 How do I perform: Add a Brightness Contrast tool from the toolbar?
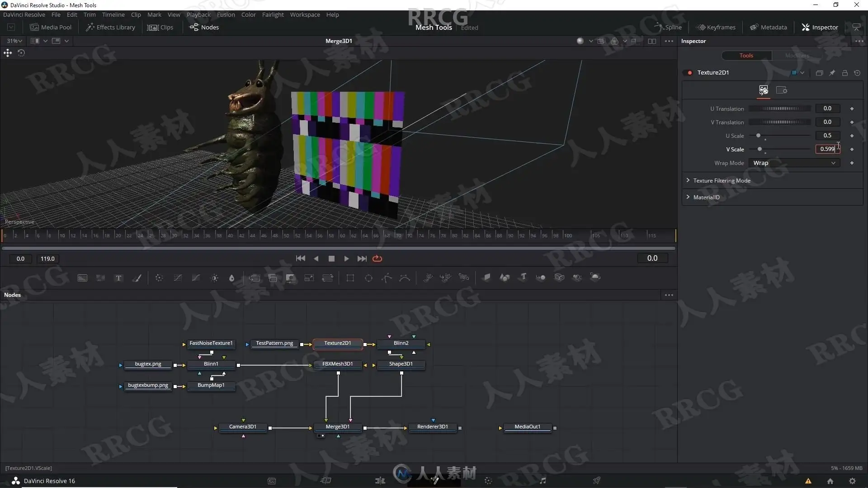(214, 278)
